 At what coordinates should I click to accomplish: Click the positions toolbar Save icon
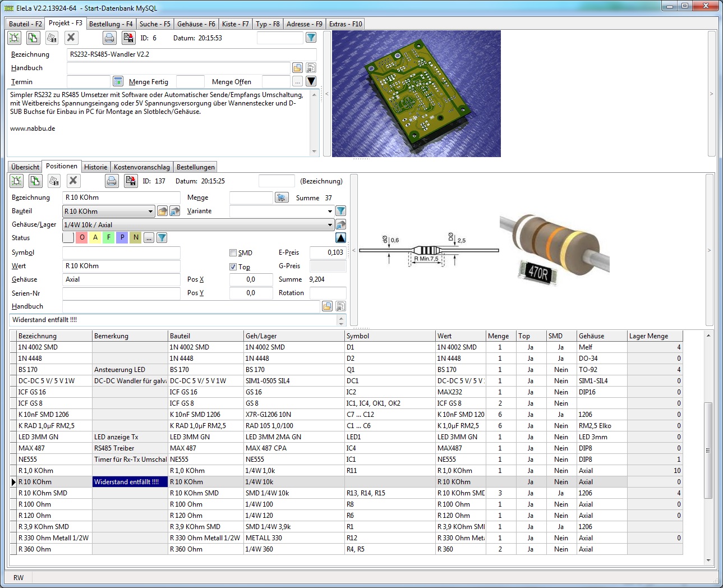click(54, 181)
